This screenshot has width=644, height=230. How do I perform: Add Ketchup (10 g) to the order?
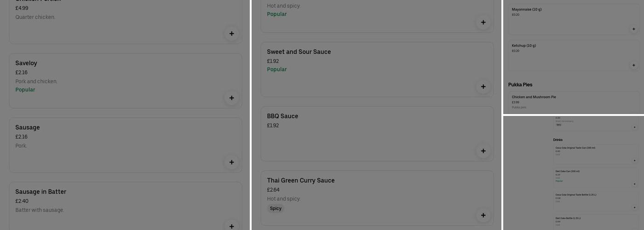coord(633,65)
